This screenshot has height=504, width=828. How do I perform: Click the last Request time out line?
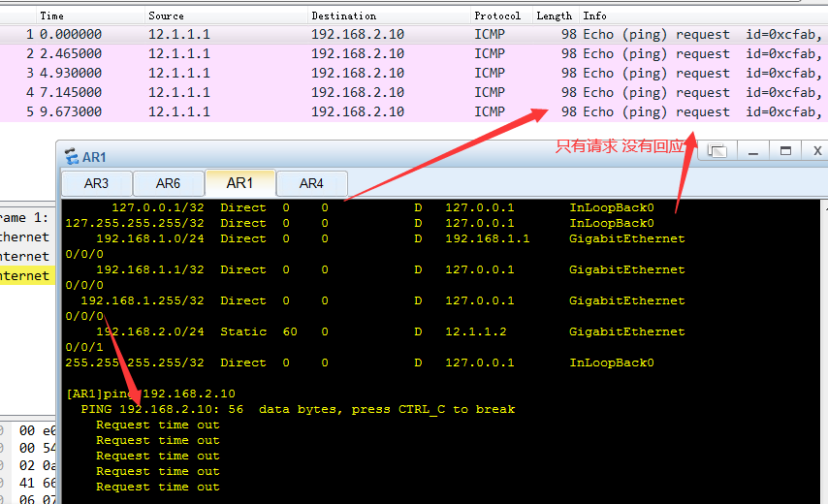[x=157, y=488]
